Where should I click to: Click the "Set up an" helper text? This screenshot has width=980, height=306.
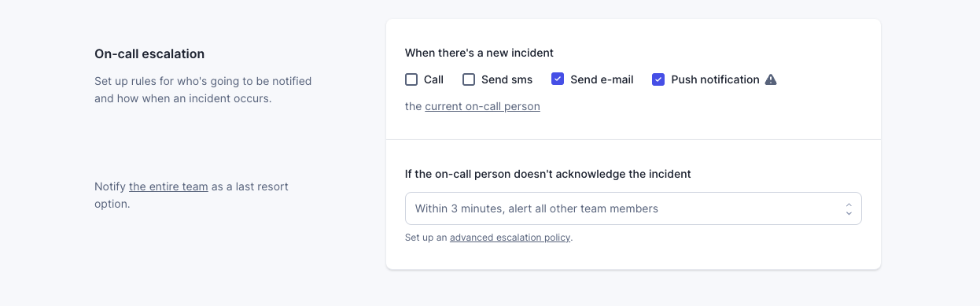(426, 237)
